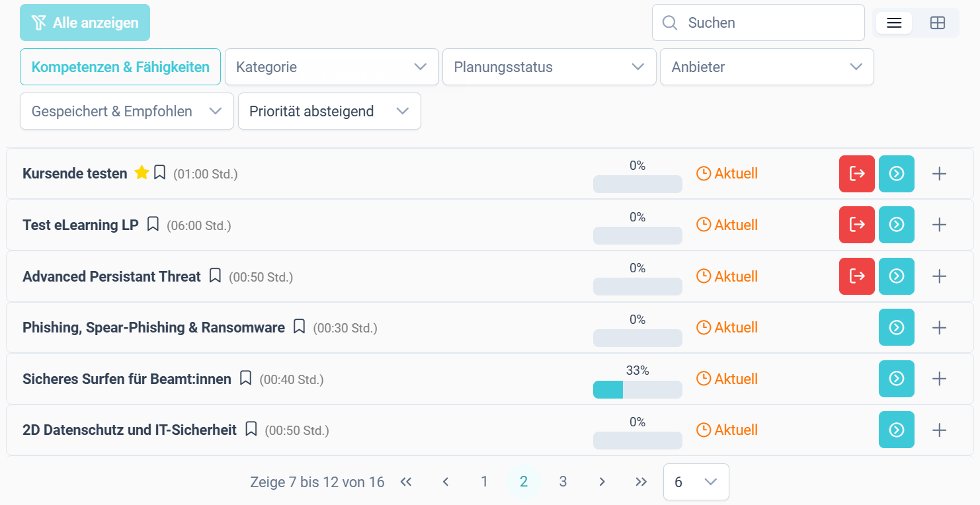Click the red unenroll icon for Kursende testen
Screen dimensions: 980x505
pos(856,174)
